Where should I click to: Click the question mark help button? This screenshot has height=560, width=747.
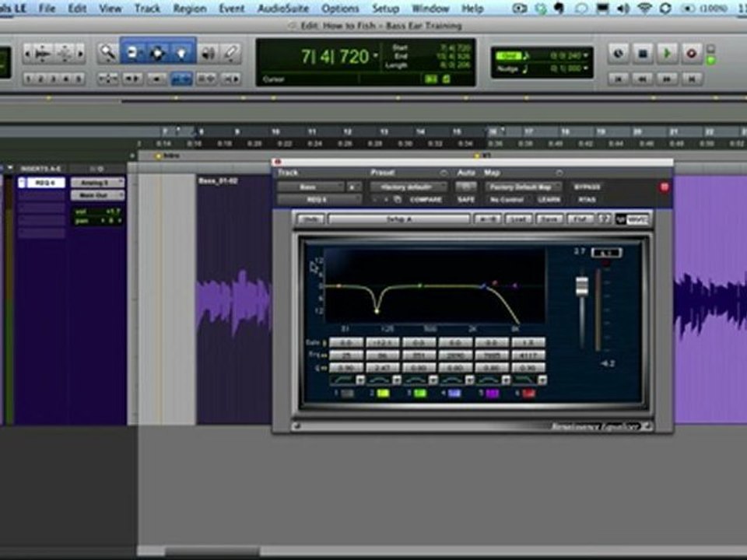[604, 219]
